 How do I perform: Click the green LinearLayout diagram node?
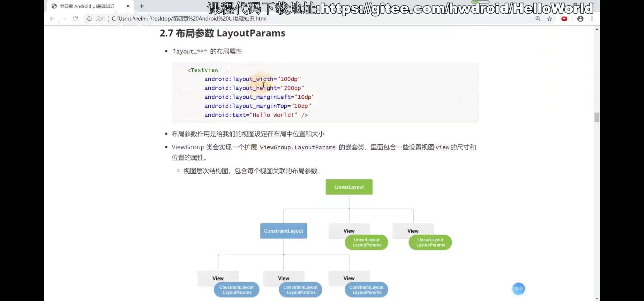(x=349, y=187)
